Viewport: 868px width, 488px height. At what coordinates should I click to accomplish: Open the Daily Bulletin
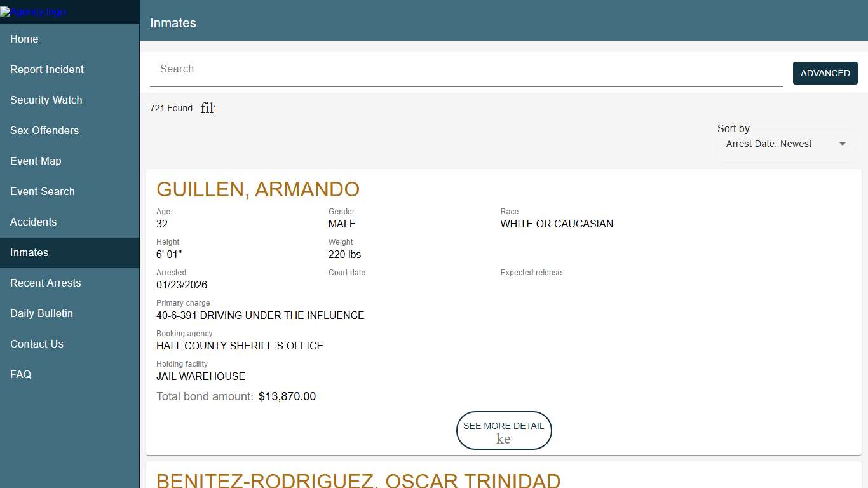point(41,313)
